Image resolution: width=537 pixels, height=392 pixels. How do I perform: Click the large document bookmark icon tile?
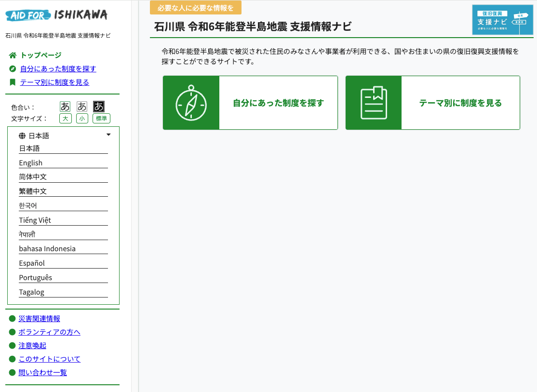[x=374, y=103]
